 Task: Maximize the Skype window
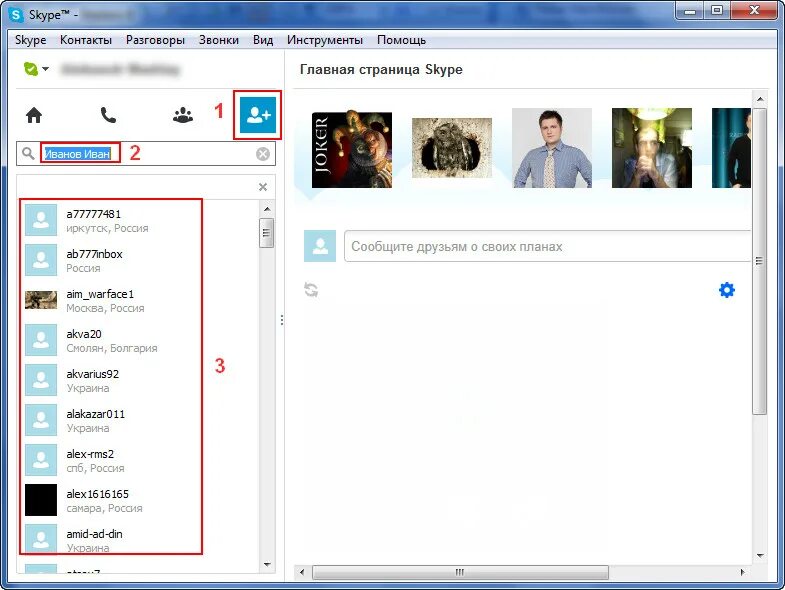pyautogui.click(x=717, y=11)
